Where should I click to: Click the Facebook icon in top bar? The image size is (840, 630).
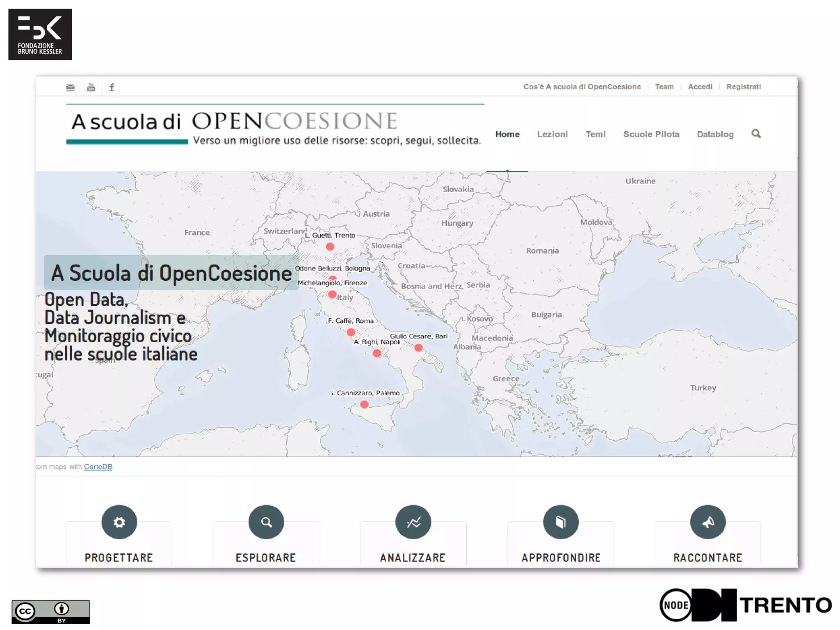click(x=112, y=87)
